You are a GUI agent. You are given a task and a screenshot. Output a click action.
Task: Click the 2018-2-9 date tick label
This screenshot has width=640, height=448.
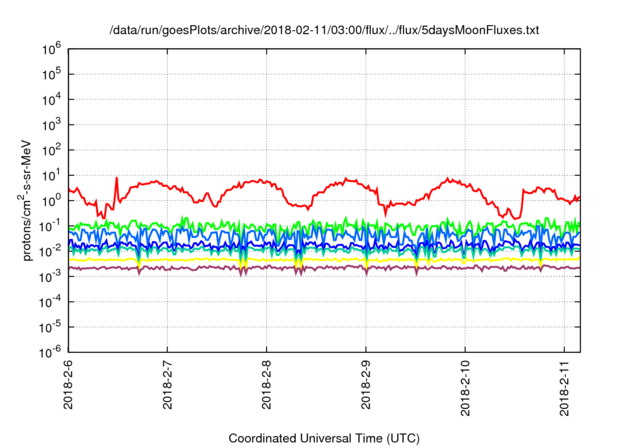click(366, 384)
